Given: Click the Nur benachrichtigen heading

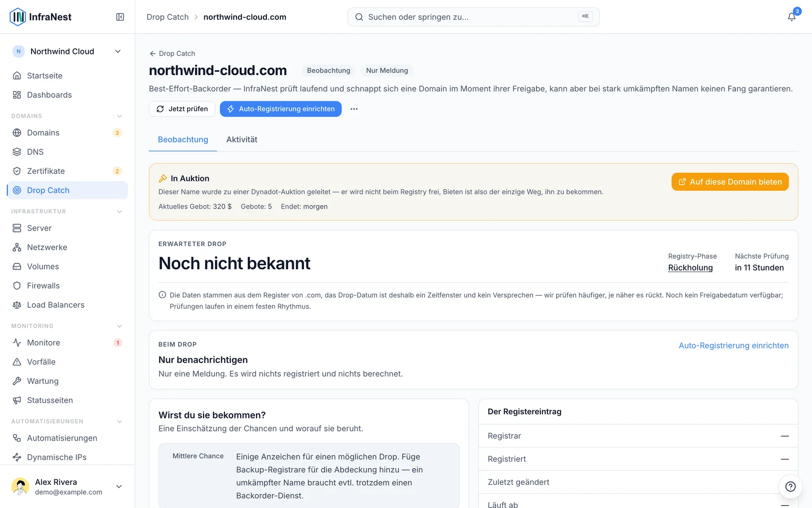Looking at the screenshot, I should point(203,360).
